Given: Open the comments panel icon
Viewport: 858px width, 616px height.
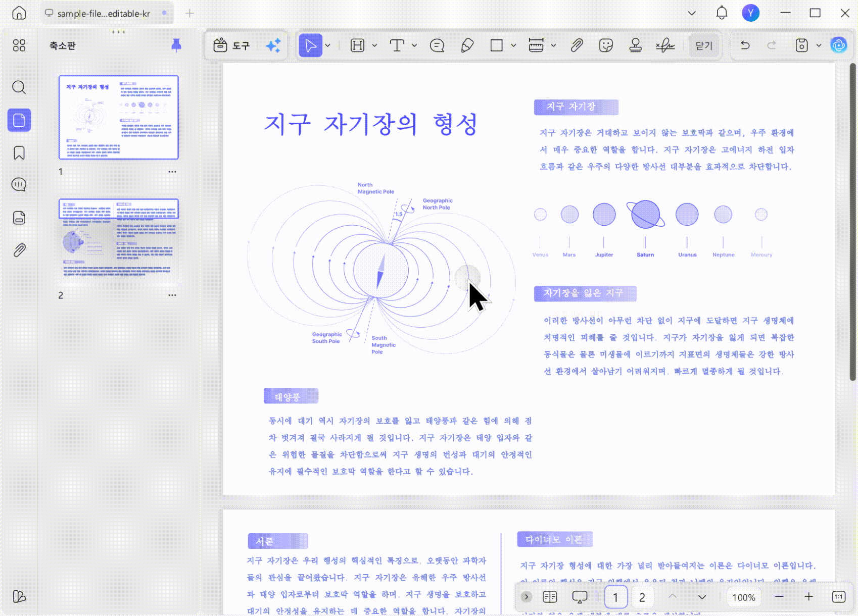Looking at the screenshot, I should coord(19,185).
